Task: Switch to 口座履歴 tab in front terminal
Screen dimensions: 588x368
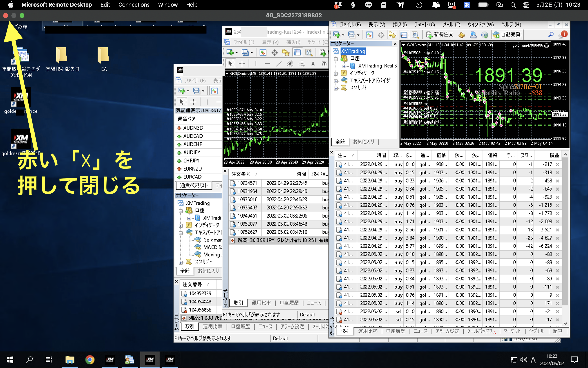Action: tap(395, 331)
